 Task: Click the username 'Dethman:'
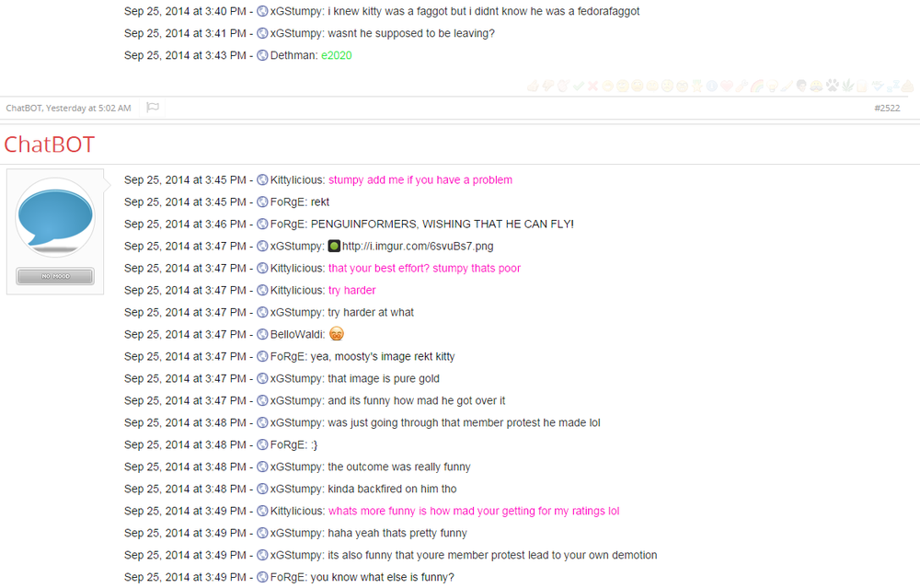[x=294, y=56]
